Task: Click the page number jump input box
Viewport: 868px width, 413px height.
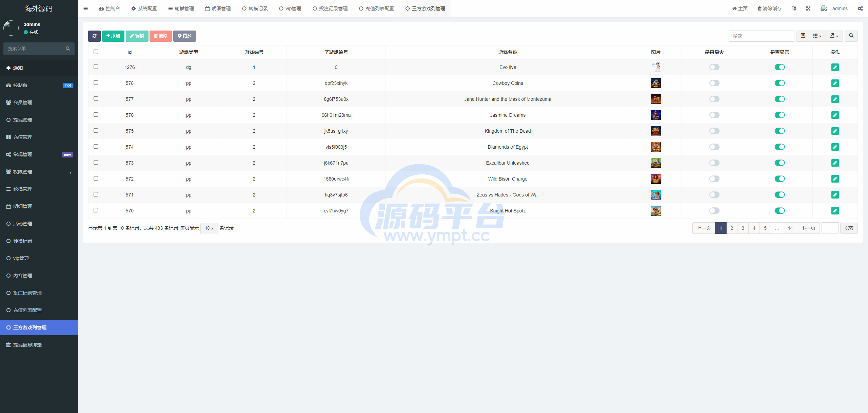Action: click(830, 228)
